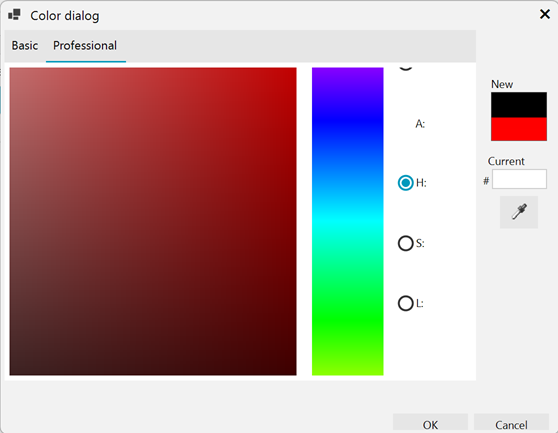The image size is (558, 433).
Task: Pick pure blue on the hue strip
Action: point(348,119)
